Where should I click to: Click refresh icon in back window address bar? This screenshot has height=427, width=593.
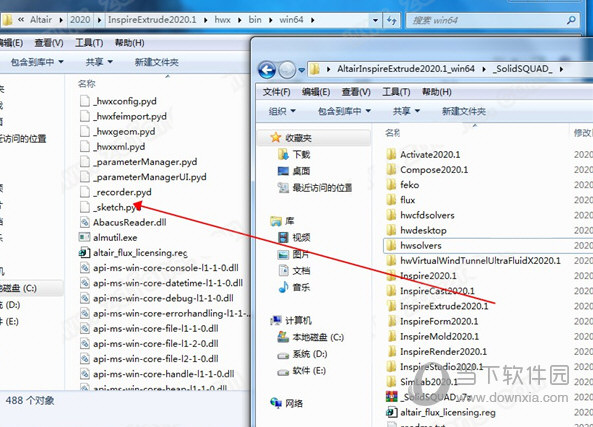(391, 20)
